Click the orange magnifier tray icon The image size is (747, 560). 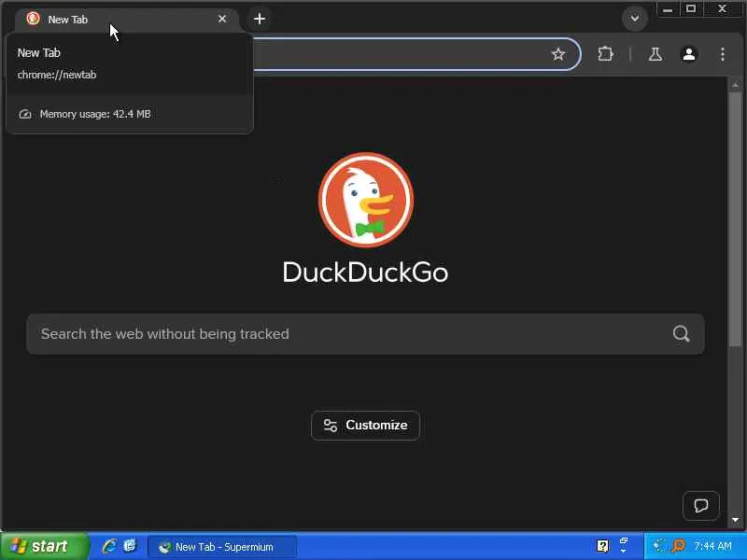coord(678,546)
